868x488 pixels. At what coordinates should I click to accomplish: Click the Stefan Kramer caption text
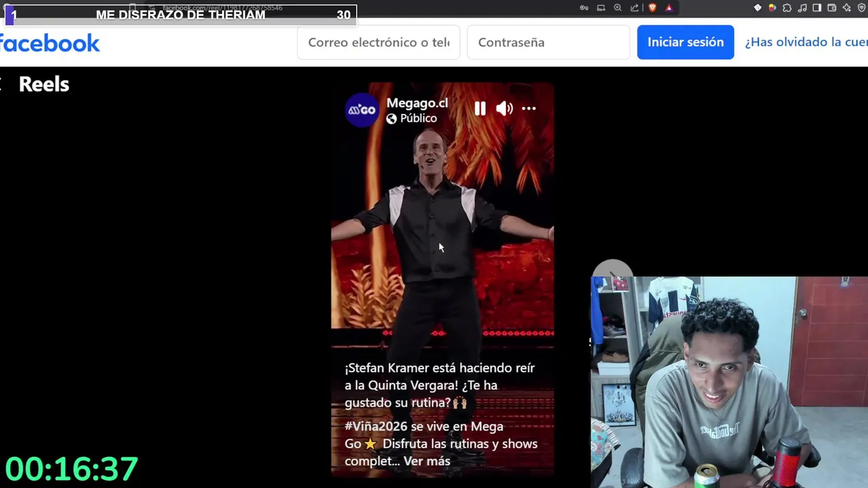tap(439, 385)
